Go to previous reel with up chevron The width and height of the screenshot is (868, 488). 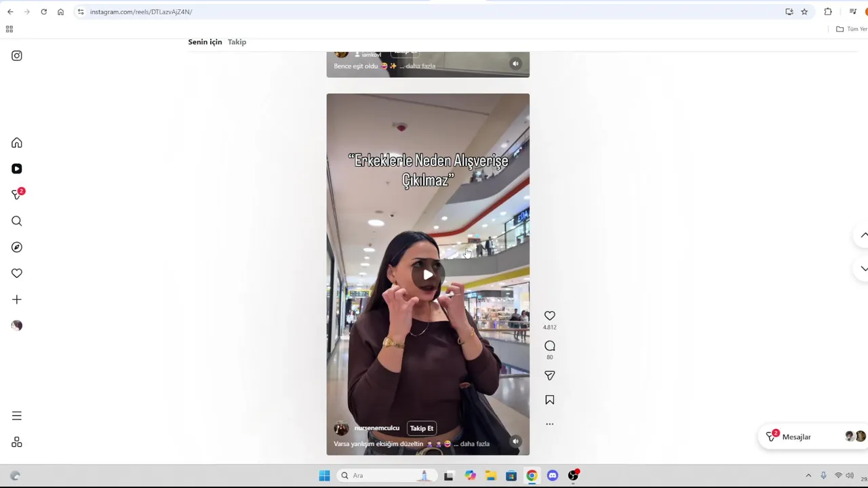tap(864, 235)
